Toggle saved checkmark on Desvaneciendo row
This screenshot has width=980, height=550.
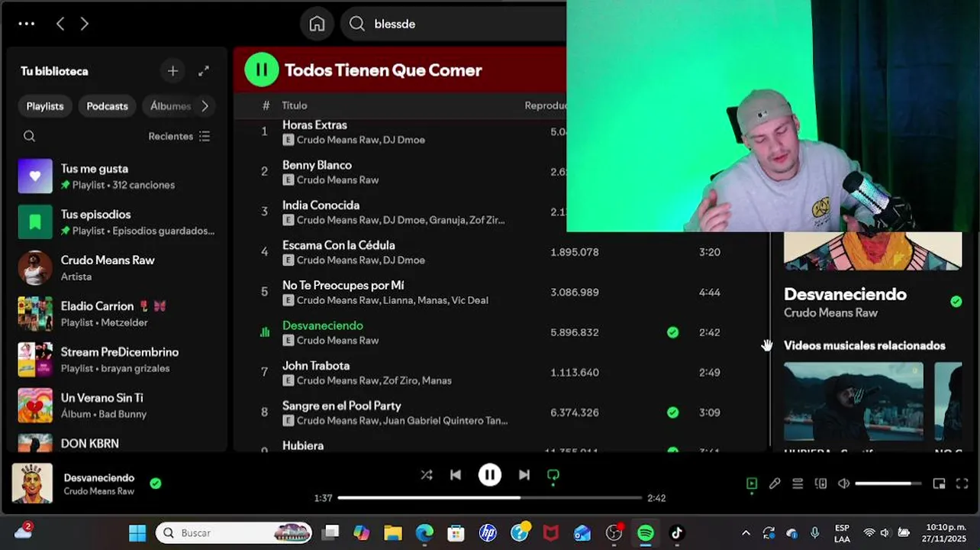pos(672,332)
